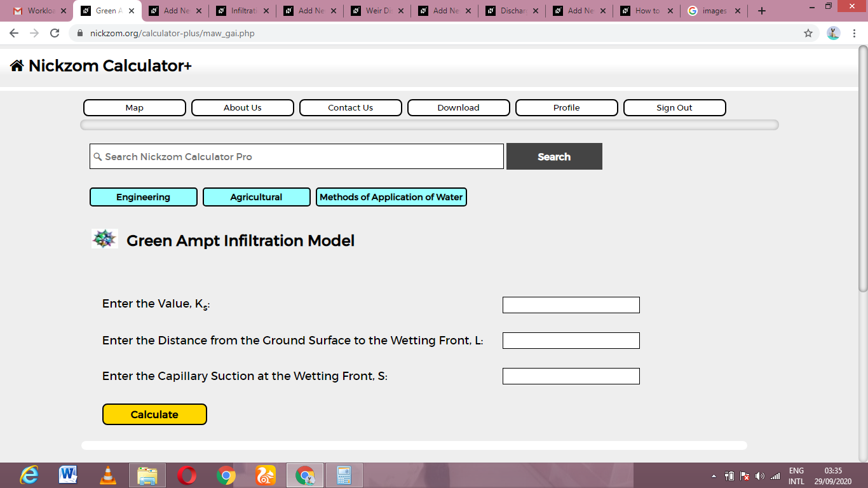Click the Map navigation button
868x488 pixels.
tap(135, 107)
